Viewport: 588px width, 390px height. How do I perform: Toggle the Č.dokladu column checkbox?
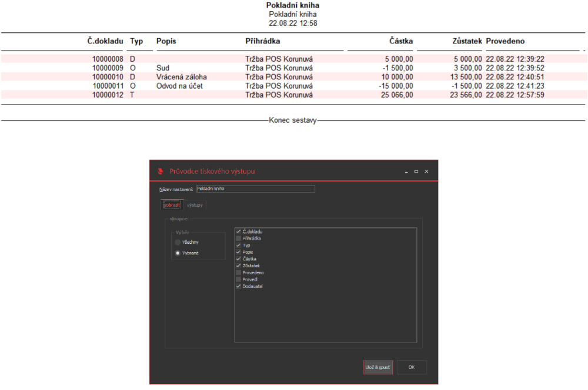click(x=239, y=231)
